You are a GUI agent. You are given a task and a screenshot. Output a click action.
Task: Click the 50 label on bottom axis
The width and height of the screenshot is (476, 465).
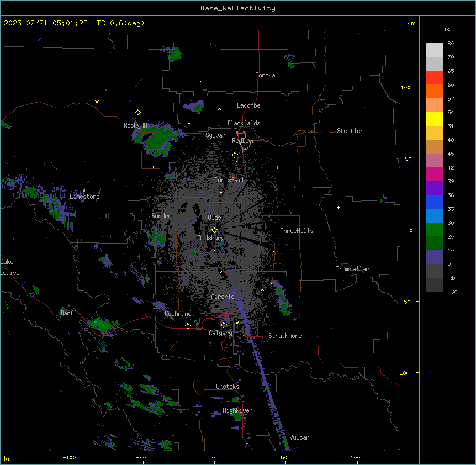[x=284, y=457]
